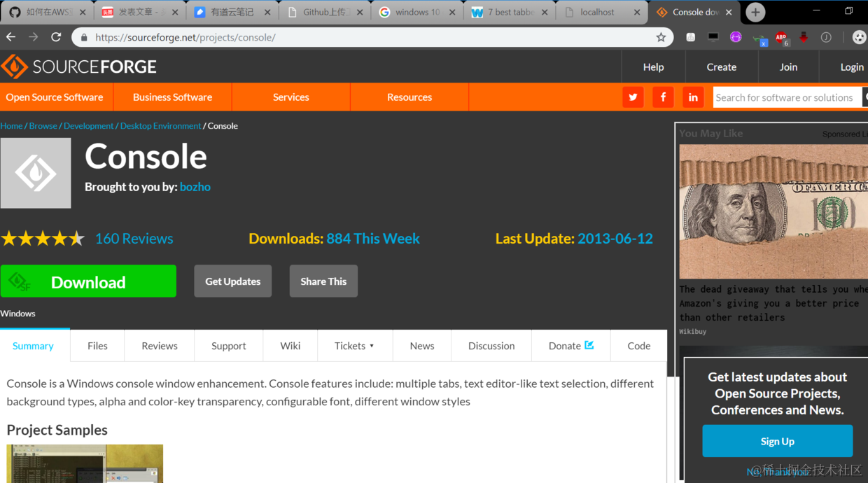The height and width of the screenshot is (483, 868).
Task: Click the Console project icon
Action: tap(36, 173)
